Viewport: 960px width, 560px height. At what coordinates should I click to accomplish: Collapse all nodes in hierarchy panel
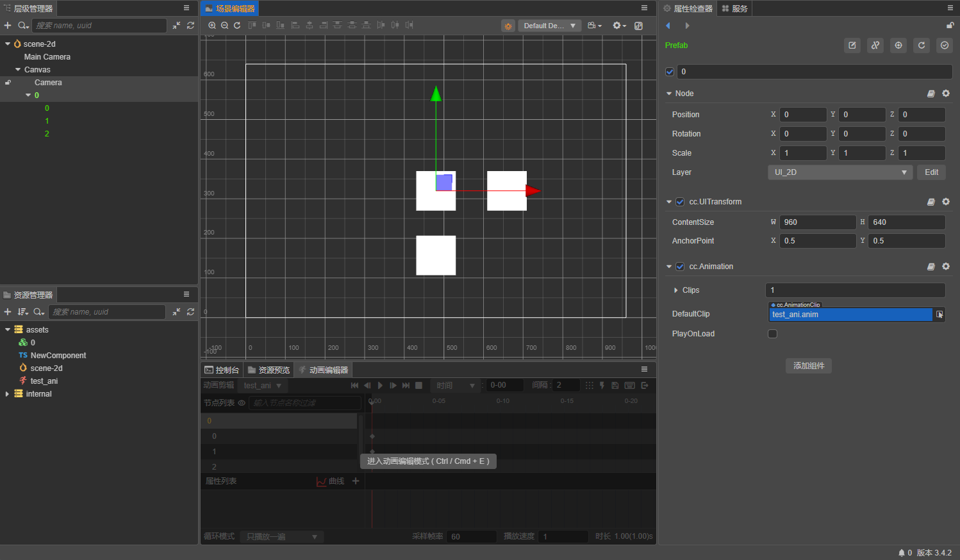[176, 26]
